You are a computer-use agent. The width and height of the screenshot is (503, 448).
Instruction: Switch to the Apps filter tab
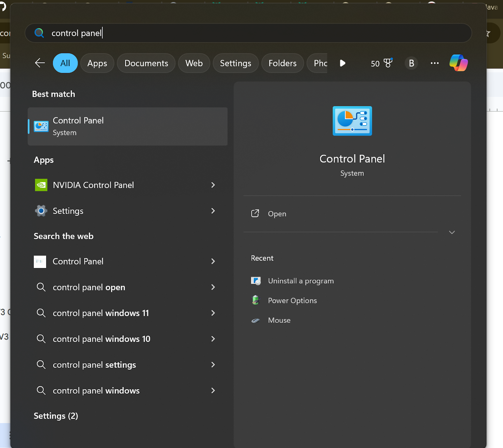[x=97, y=63]
